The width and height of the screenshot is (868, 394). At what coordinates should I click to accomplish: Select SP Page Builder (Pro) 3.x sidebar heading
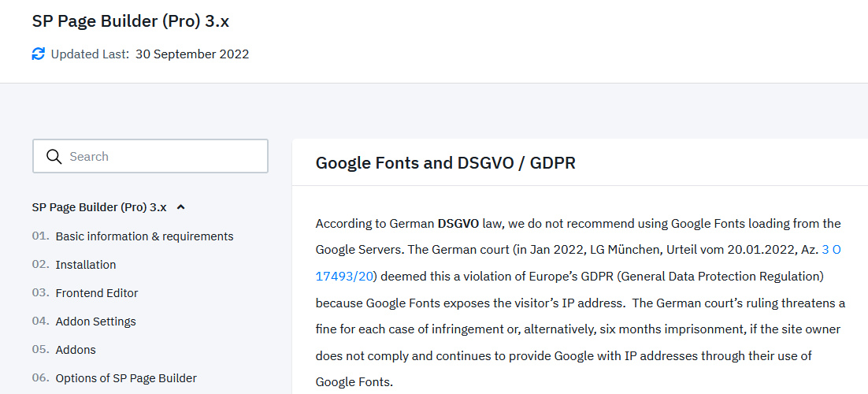point(99,207)
